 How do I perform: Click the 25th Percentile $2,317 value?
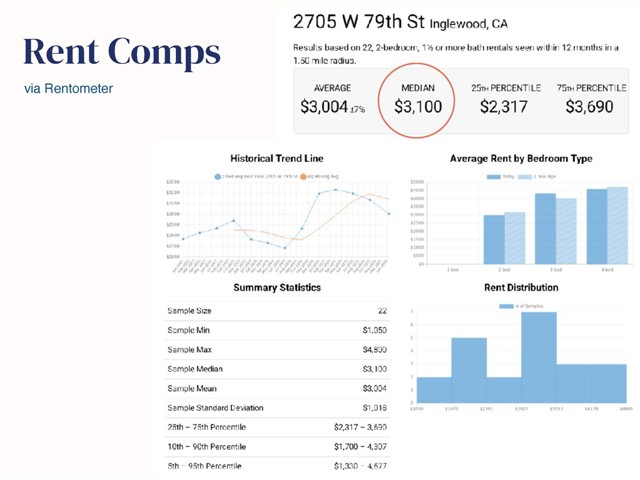pyautogui.click(x=505, y=107)
